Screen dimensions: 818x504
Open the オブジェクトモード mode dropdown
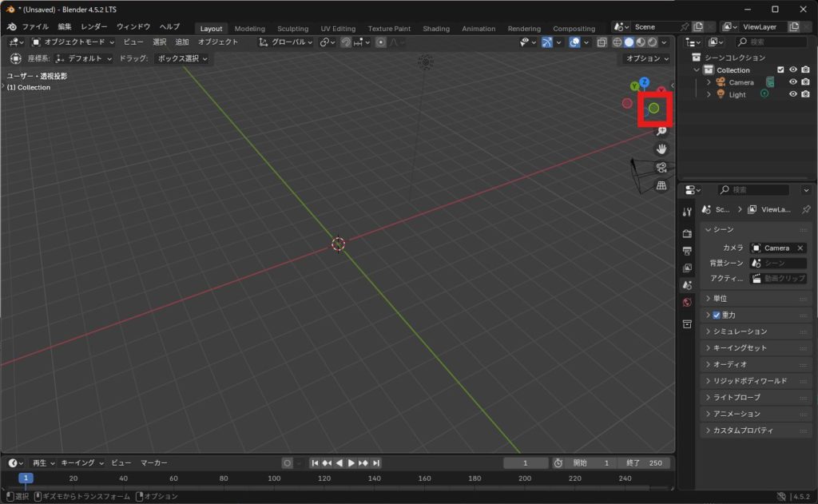coord(73,42)
